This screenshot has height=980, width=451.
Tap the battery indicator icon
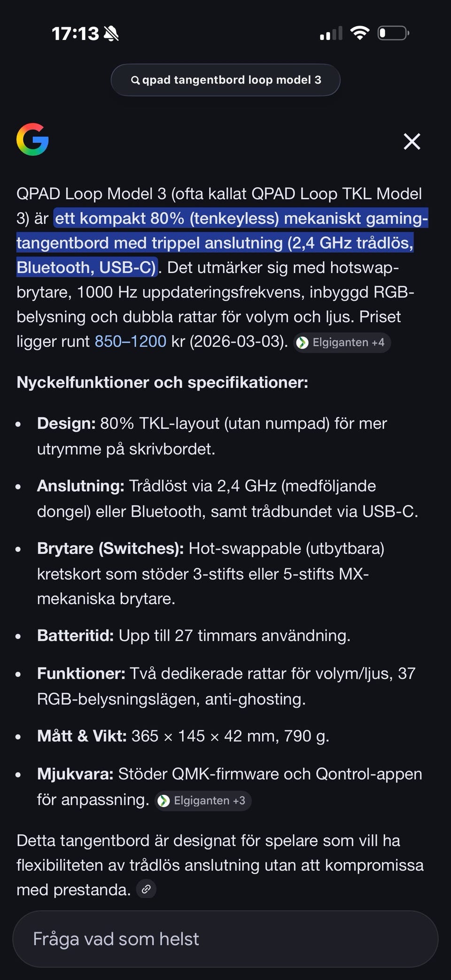tap(393, 33)
